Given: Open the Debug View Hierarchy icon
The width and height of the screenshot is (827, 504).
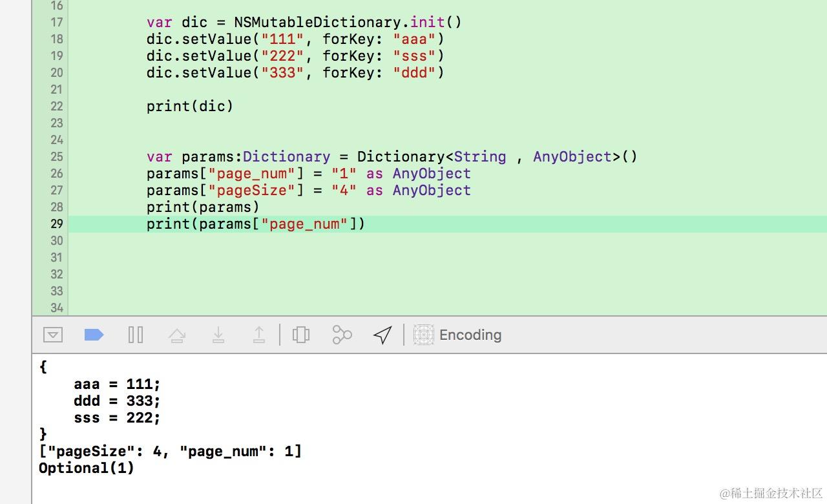Looking at the screenshot, I should coord(301,335).
